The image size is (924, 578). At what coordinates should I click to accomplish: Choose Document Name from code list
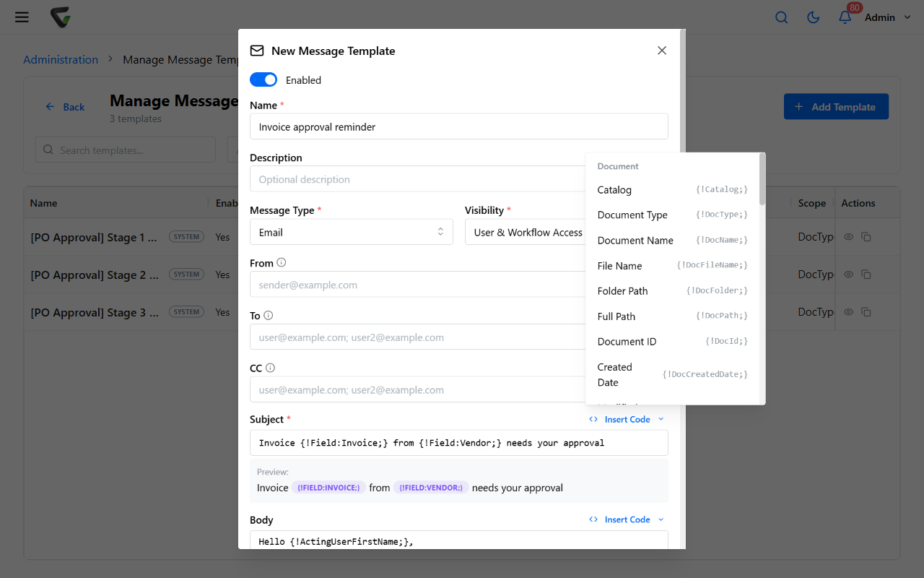pyautogui.click(x=672, y=241)
